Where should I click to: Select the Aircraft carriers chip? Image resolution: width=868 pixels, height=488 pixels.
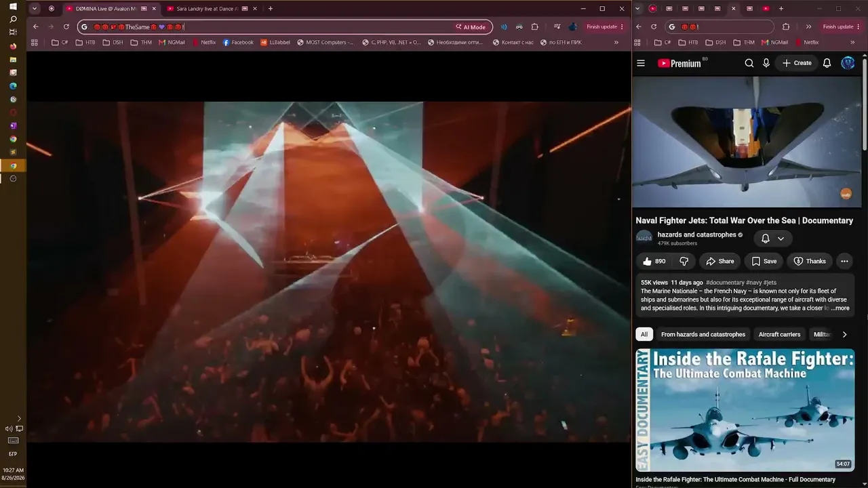click(x=779, y=334)
